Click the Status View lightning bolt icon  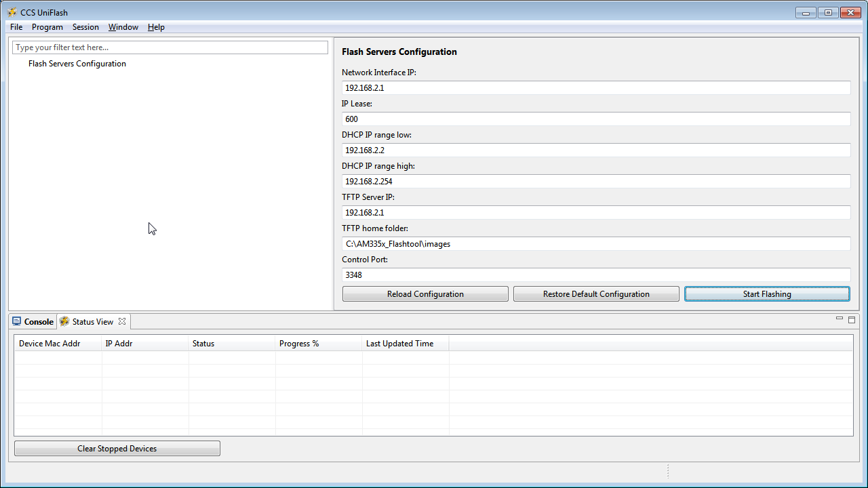(64, 321)
